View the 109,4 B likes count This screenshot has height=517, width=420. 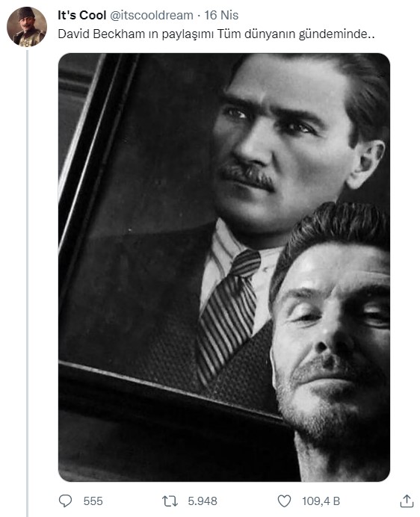321,501
